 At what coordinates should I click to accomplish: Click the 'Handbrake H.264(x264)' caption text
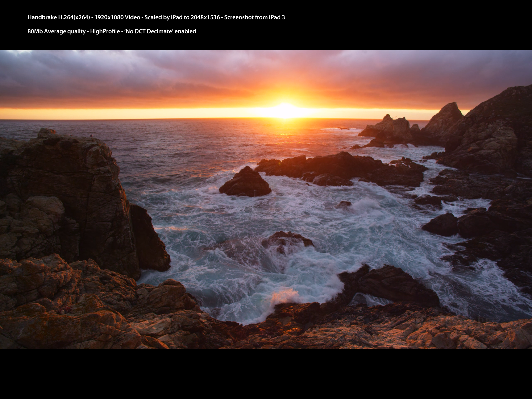click(59, 17)
